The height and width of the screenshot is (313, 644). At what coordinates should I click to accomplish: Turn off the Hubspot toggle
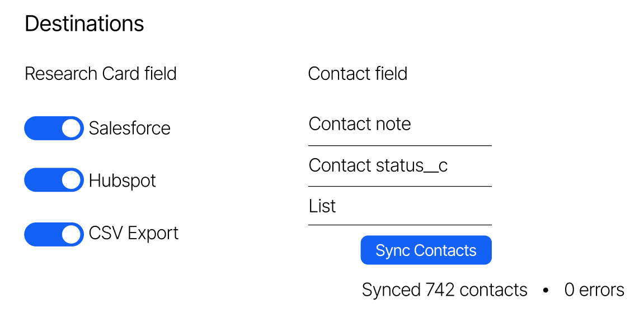tap(54, 180)
